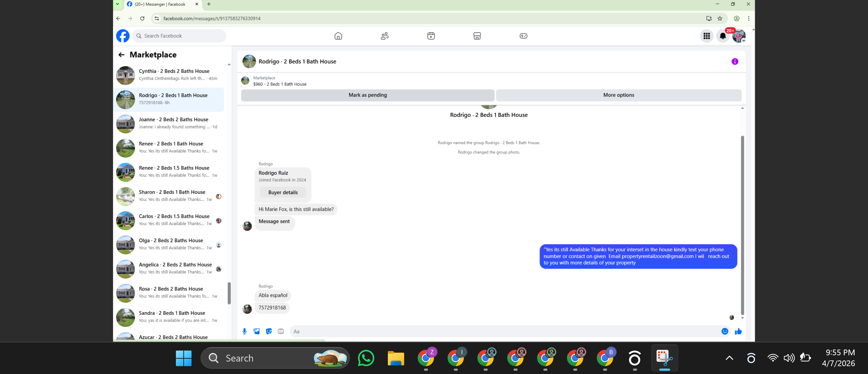Choose a sticker from the sticker icon
Viewport: 868px width, 374px height.
click(269, 331)
